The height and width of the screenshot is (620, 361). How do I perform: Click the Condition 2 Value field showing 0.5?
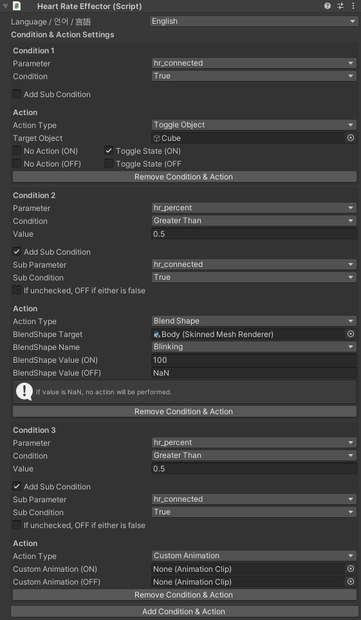[254, 234]
